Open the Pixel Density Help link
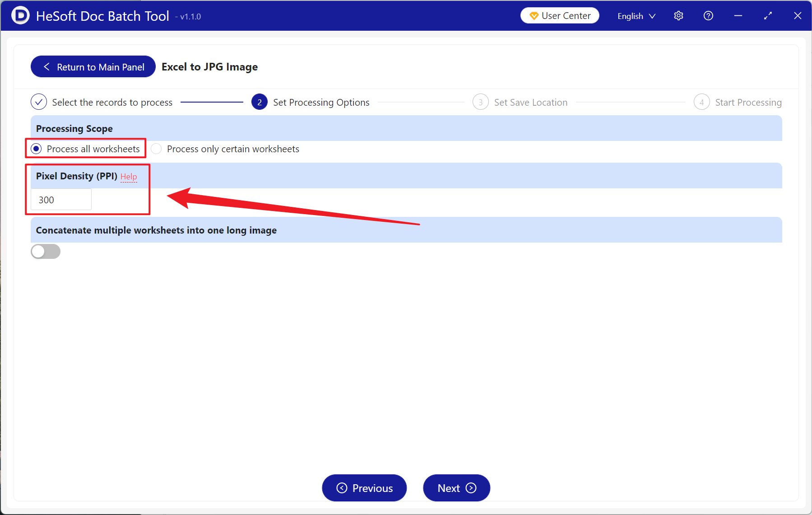 pos(129,177)
